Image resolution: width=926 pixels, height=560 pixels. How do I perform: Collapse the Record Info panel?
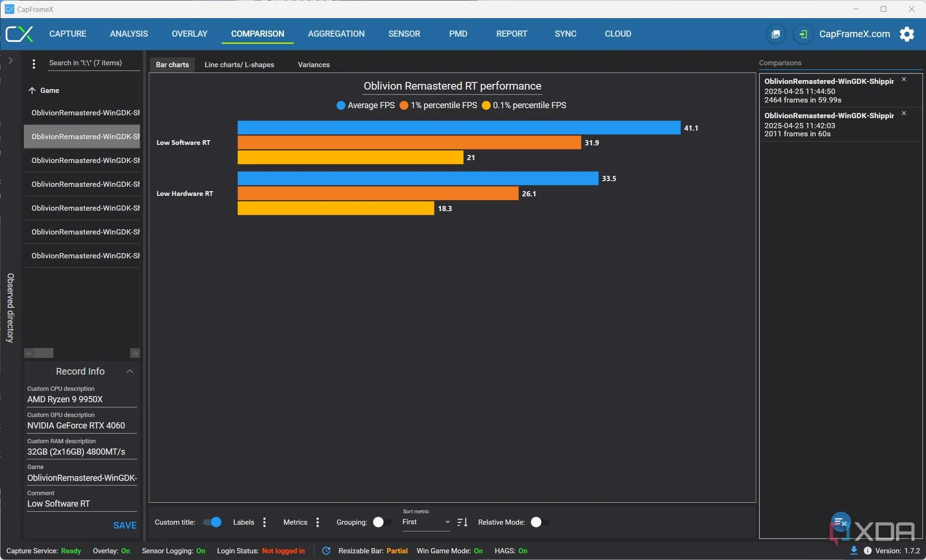pyautogui.click(x=129, y=371)
